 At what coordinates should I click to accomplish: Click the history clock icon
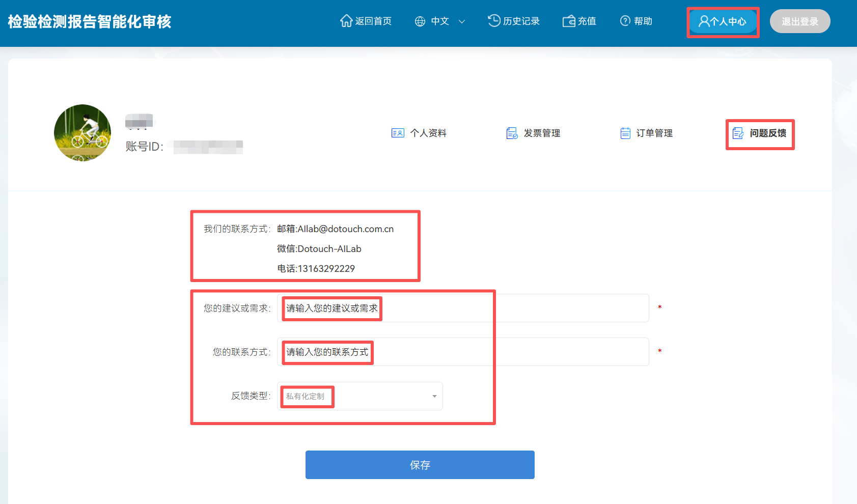pyautogui.click(x=494, y=21)
